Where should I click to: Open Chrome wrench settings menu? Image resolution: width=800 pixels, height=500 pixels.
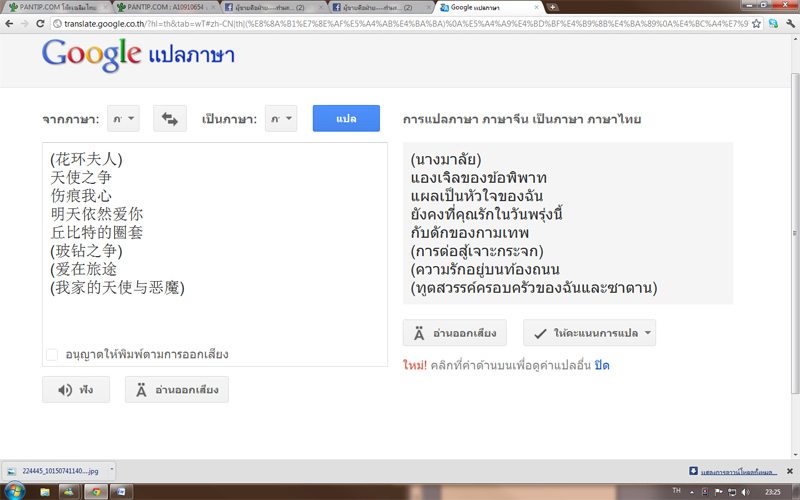790,23
